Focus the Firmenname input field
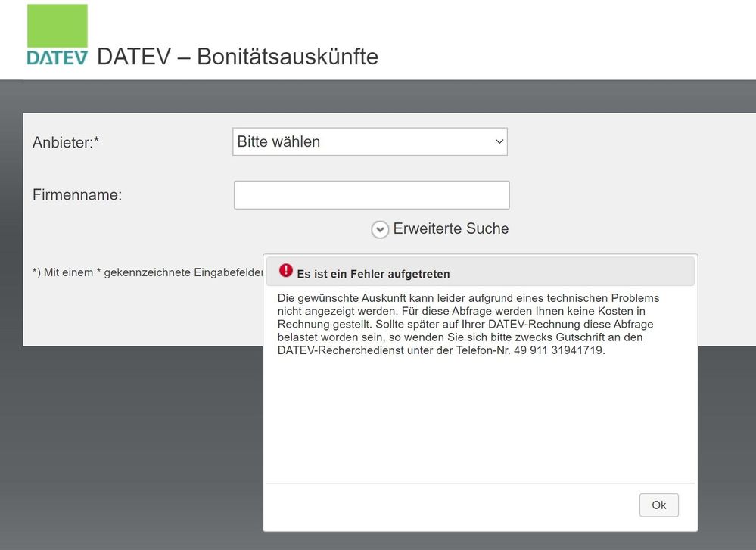The image size is (756, 550). tap(372, 195)
